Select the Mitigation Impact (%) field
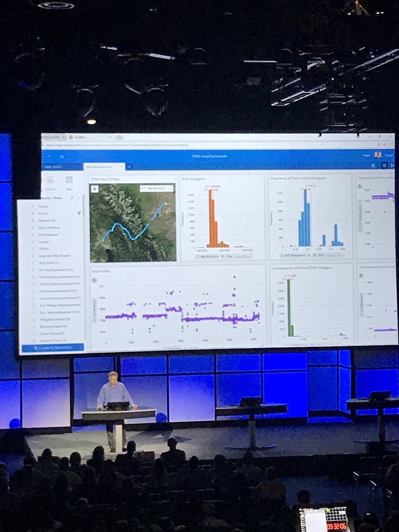This screenshot has height=532, width=399. 56,319
